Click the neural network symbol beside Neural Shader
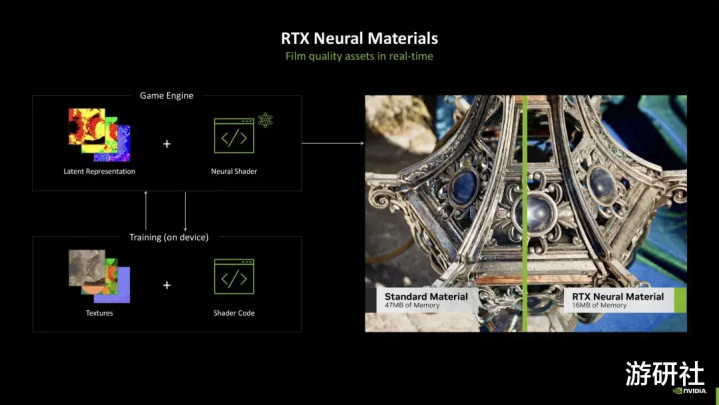719x405 pixels. (x=265, y=120)
